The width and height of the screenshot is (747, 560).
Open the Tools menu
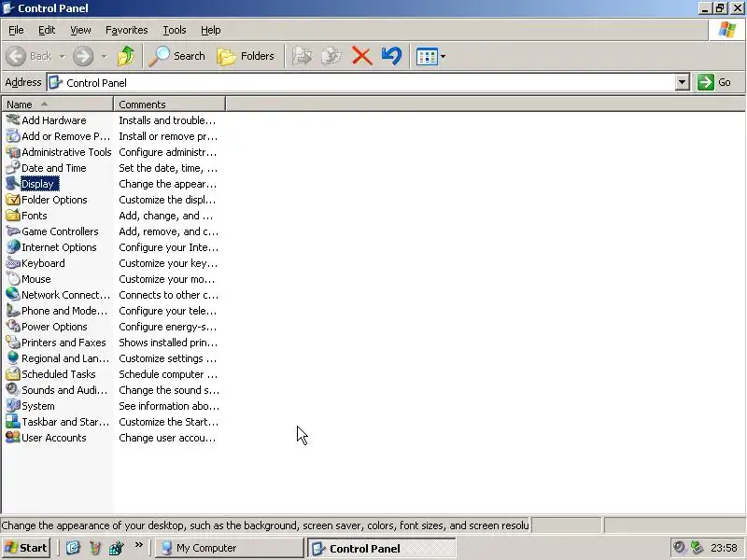(x=175, y=30)
